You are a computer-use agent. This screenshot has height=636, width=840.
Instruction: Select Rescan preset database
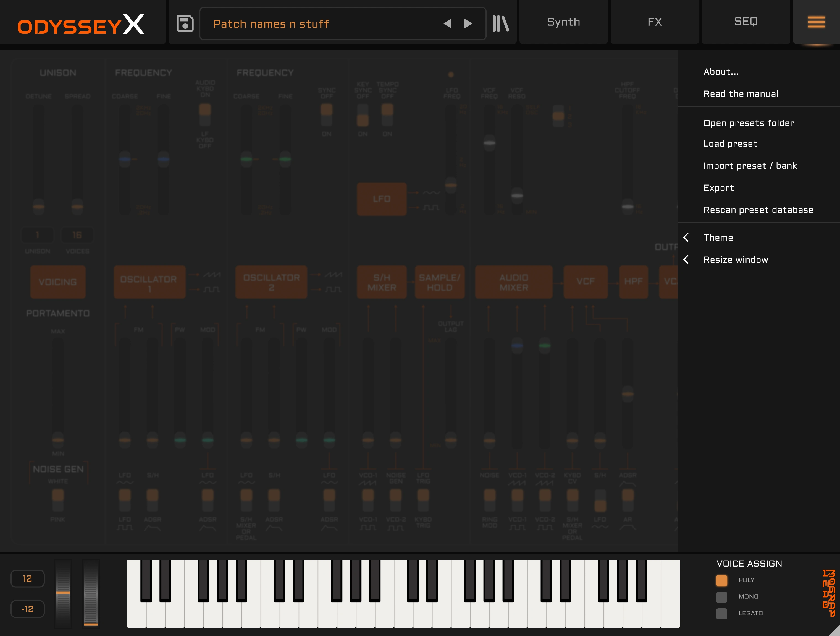click(759, 210)
